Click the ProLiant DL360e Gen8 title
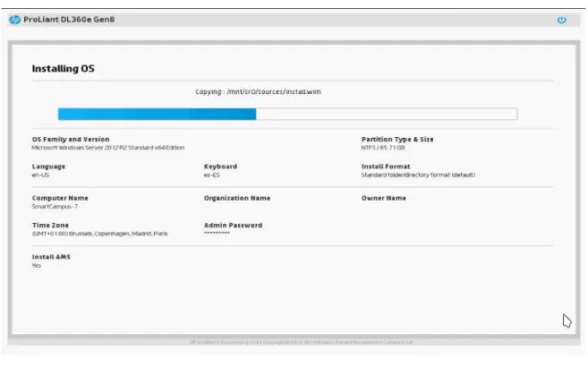588x369 pixels. coord(69,20)
